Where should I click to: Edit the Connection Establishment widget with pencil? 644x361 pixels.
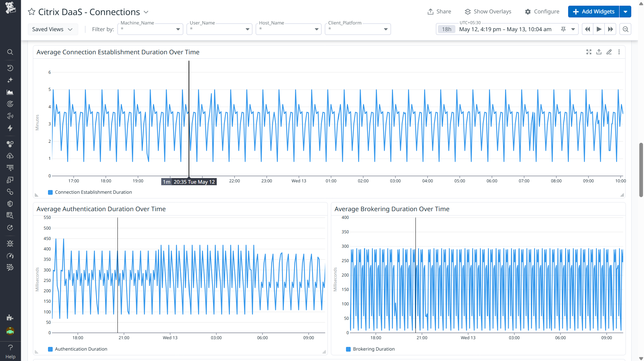coord(609,52)
